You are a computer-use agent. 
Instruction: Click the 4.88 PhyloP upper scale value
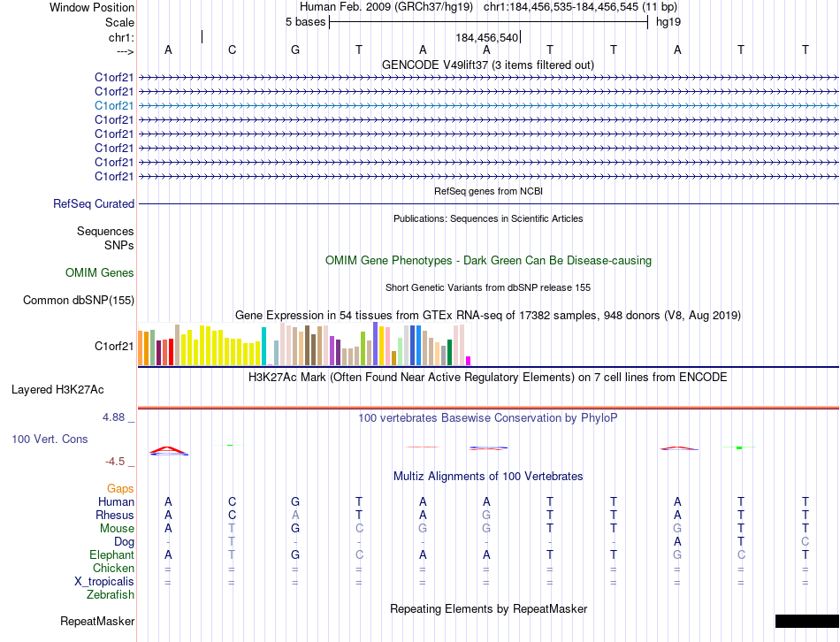[113, 417]
